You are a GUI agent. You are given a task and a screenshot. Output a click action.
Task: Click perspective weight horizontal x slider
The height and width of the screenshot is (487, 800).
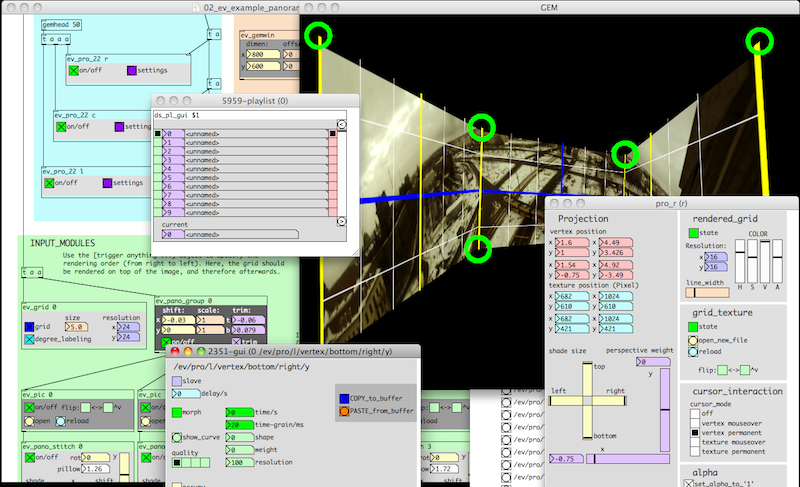pyautogui.click(x=628, y=459)
